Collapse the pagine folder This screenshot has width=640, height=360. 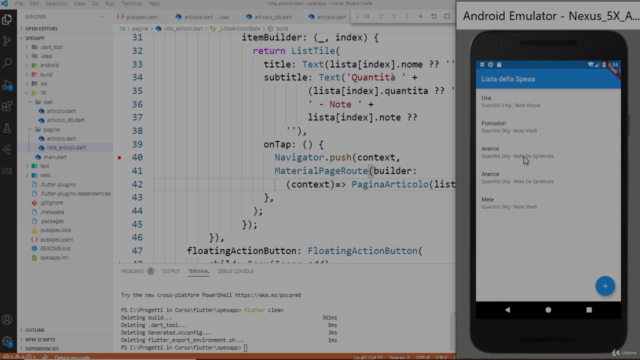point(65,129)
